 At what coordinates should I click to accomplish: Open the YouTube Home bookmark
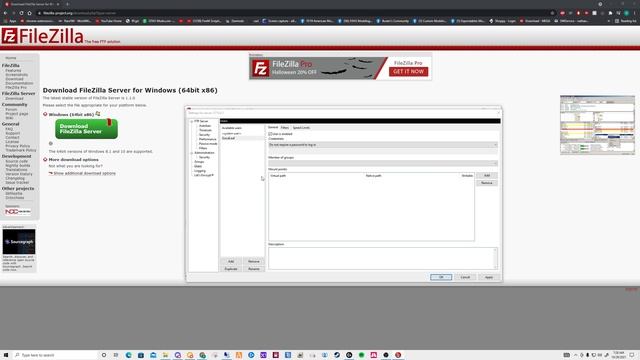109,21
